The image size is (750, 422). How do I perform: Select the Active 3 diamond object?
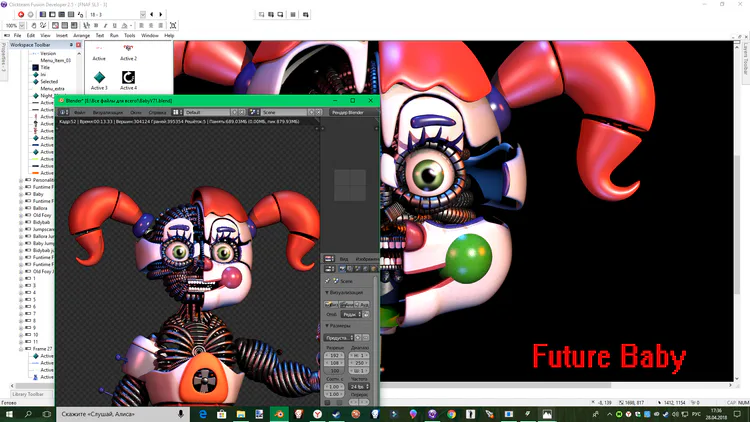pyautogui.click(x=99, y=78)
